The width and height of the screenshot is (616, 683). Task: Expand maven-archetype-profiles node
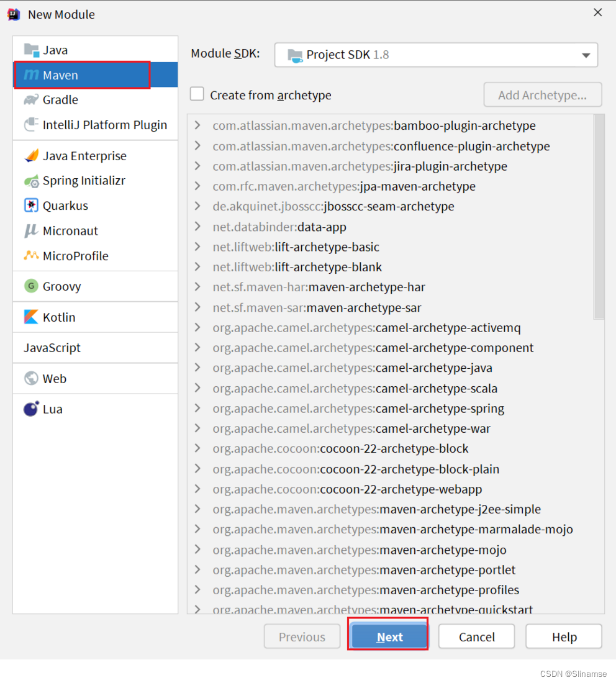pos(198,589)
